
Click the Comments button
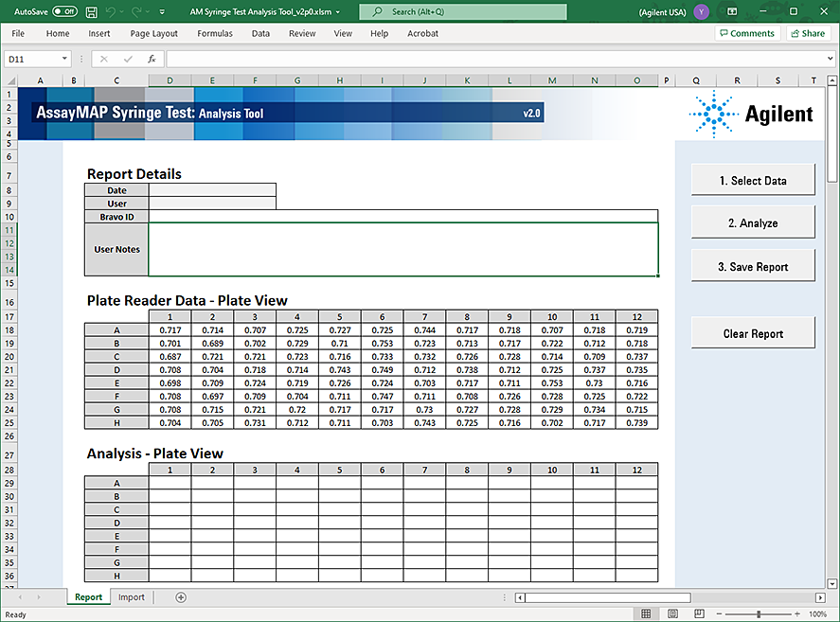point(747,33)
